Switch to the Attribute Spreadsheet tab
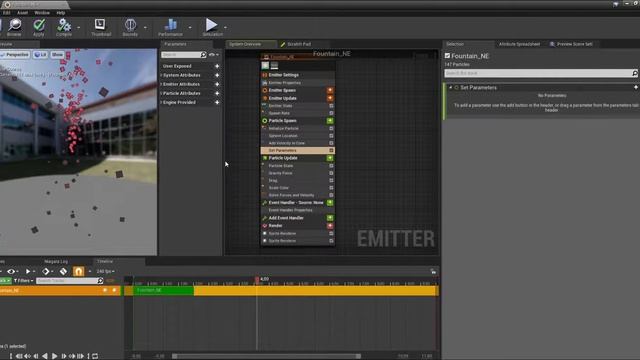 (519, 44)
